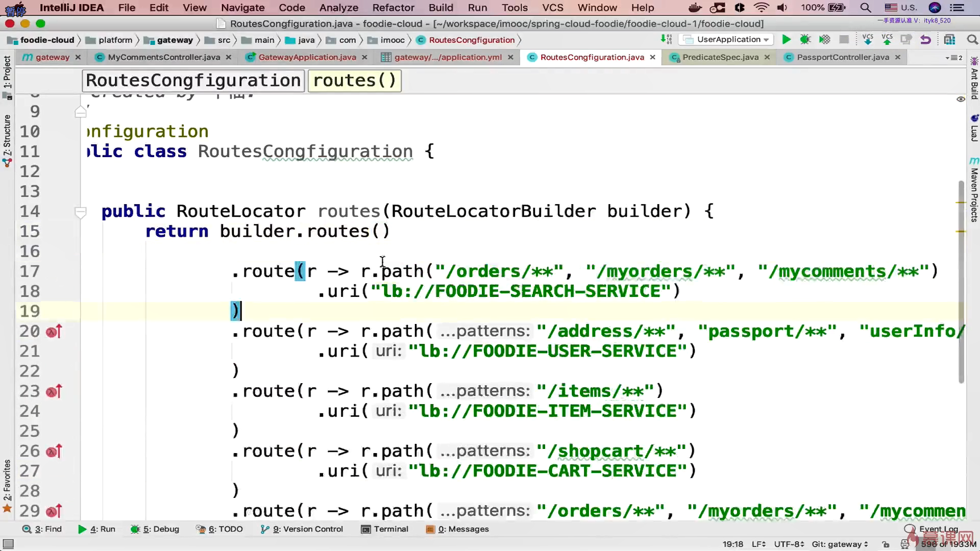980x551 pixels.
Task: Click build project icon left of run configuration
Action: (x=666, y=40)
